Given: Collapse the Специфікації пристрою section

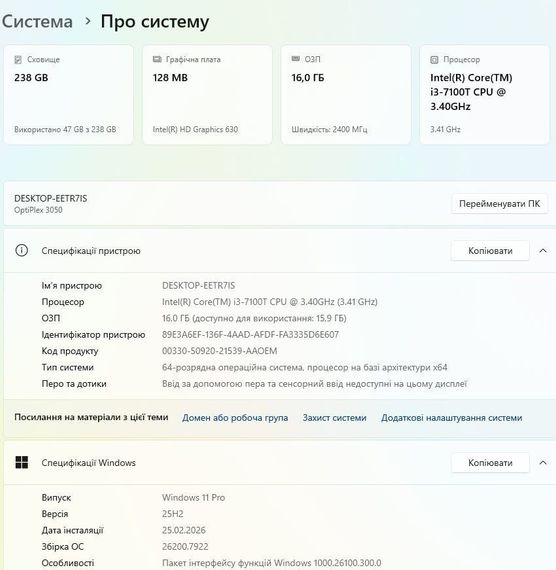Looking at the screenshot, I should click(x=543, y=250).
